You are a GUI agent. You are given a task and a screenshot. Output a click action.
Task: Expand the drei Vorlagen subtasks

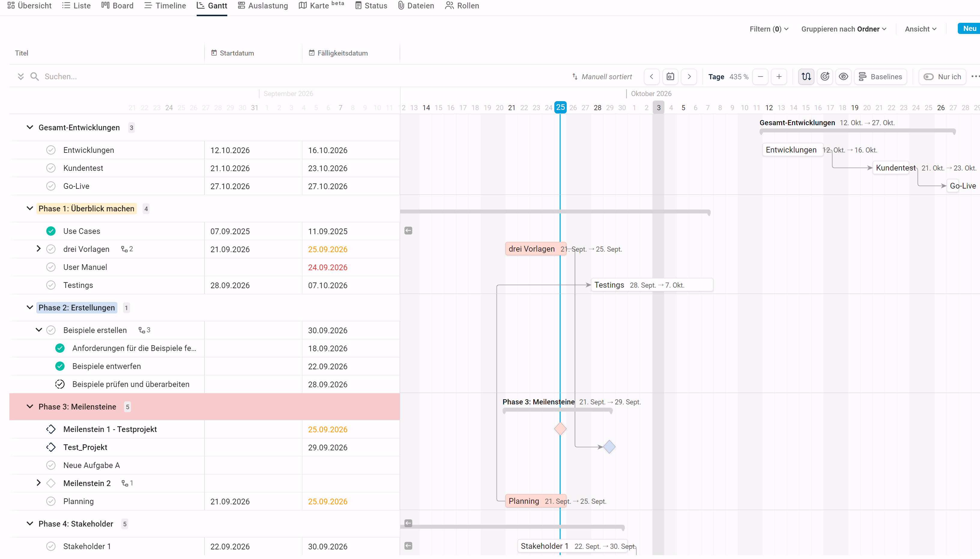(38, 249)
